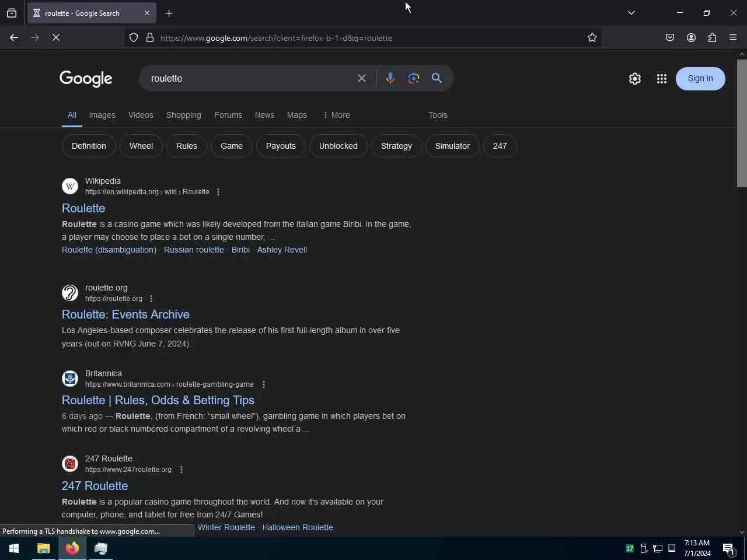The width and height of the screenshot is (747, 560).
Task: Open the taskbar notification center icon
Action: click(728, 548)
